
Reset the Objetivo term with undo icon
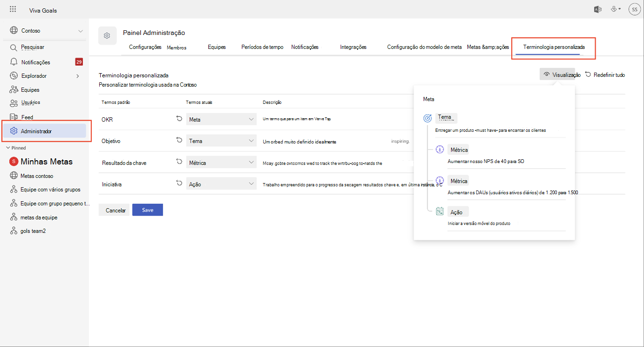[x=179, y=140]
